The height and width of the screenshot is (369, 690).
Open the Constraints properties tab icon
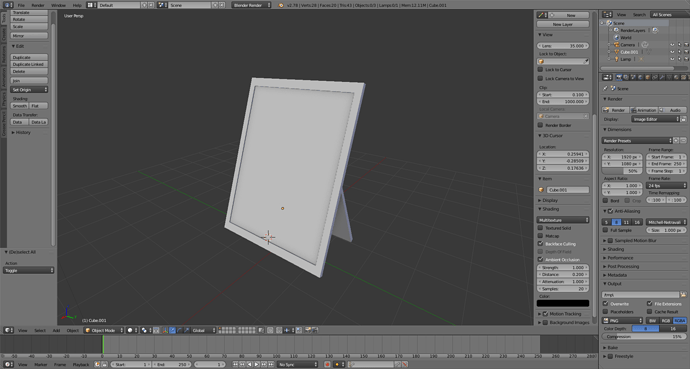(655, 77)
